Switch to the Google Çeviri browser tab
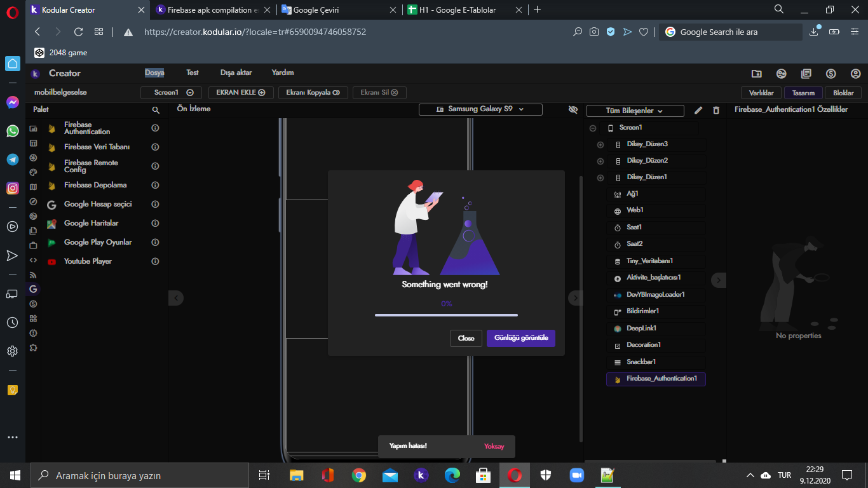868x488 pixels. tap(340, 10)
